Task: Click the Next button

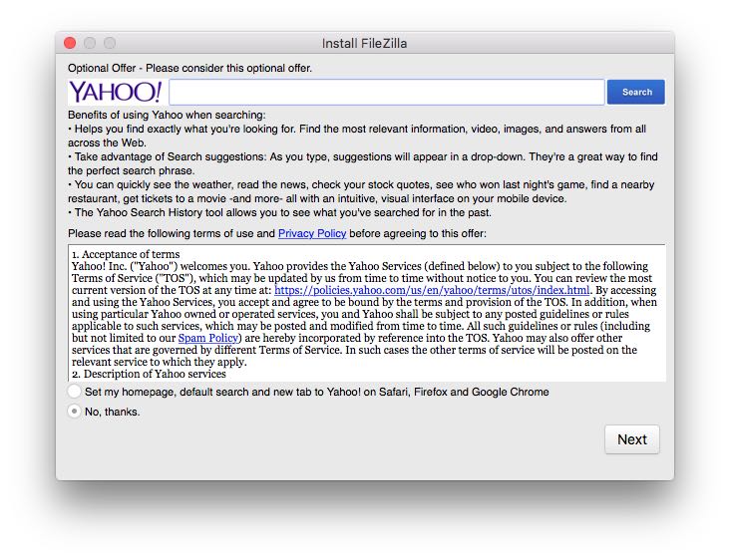Action: 631,439
